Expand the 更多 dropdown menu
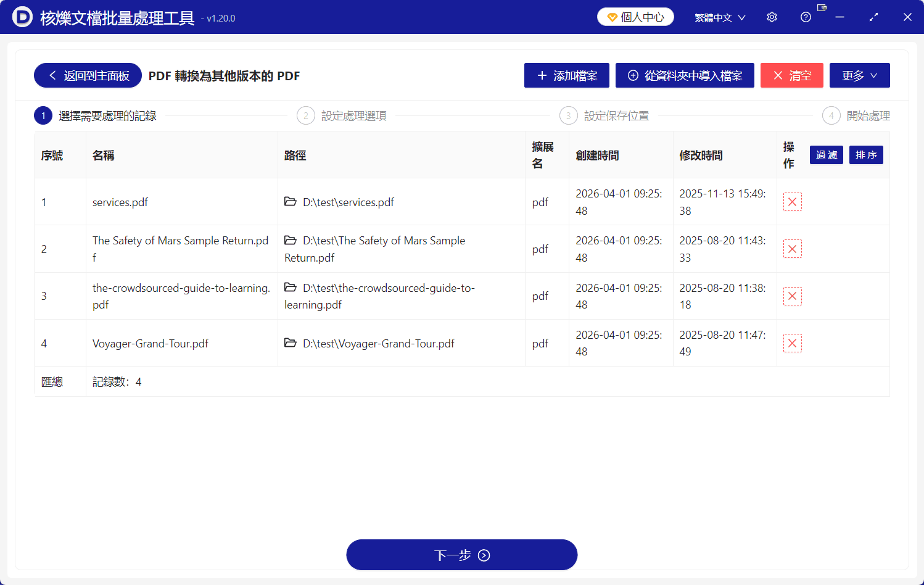This screenshot has height=585, width=924. pos(859,75)
